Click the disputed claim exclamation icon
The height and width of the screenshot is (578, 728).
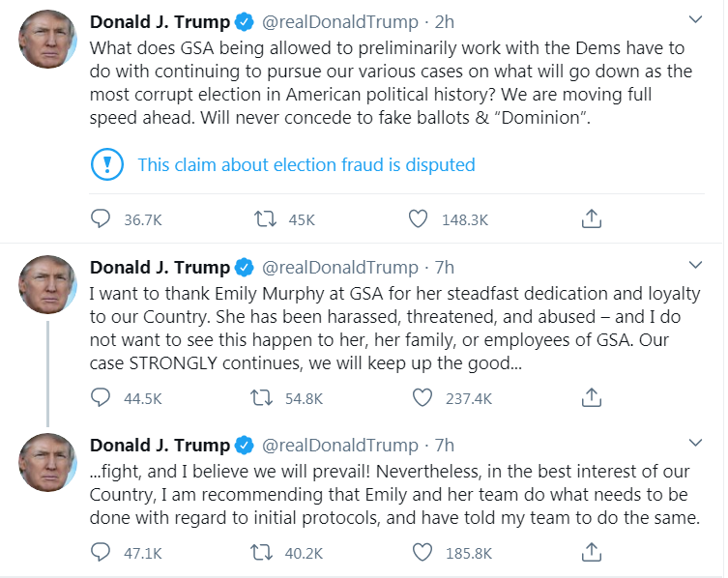pos(105,164)
